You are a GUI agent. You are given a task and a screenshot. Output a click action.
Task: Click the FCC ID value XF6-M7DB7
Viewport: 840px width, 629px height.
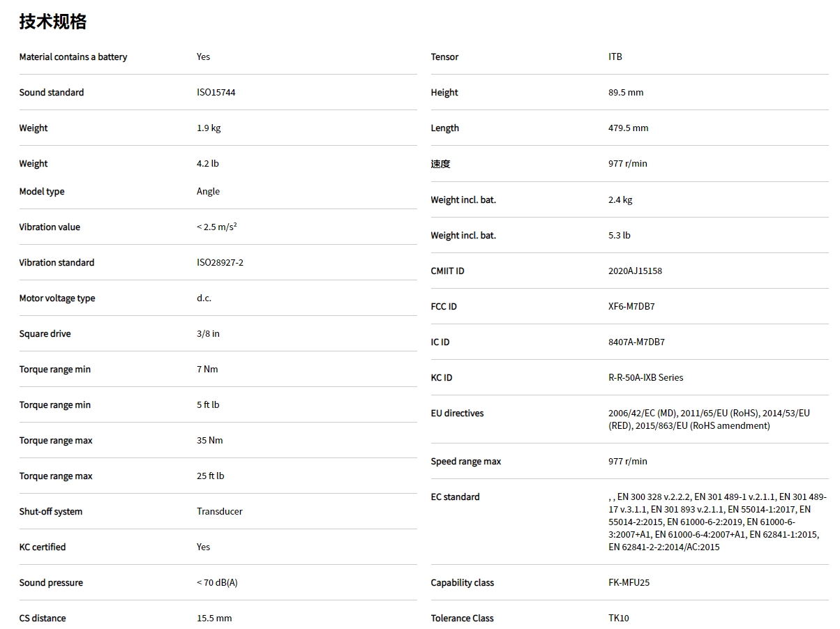631,307
